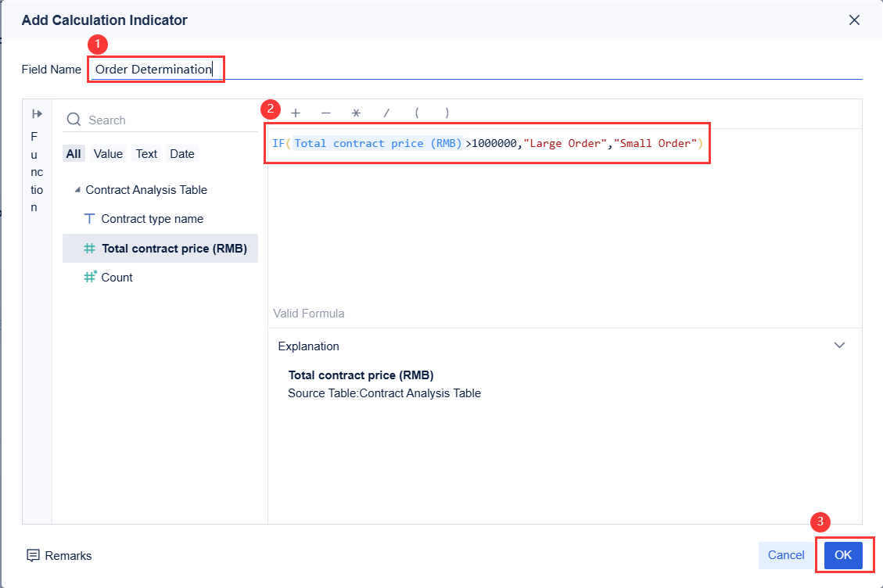Image resolution: width=883 pixels, height=588 pixels.
Task: Click the search magnifier icon
Action: coord(74,120)
